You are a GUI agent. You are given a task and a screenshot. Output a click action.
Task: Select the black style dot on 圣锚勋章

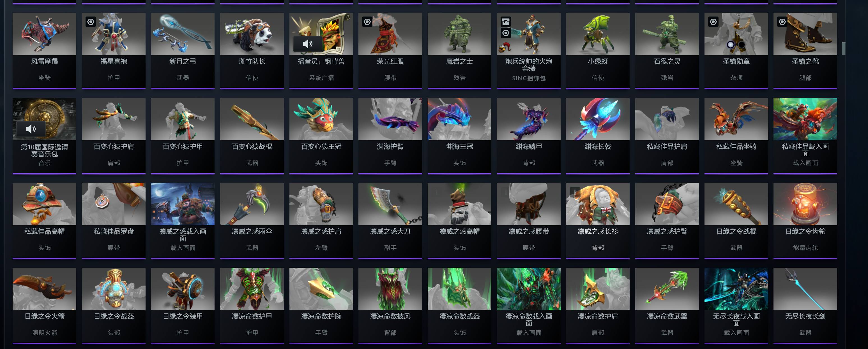tap(742, 45)
